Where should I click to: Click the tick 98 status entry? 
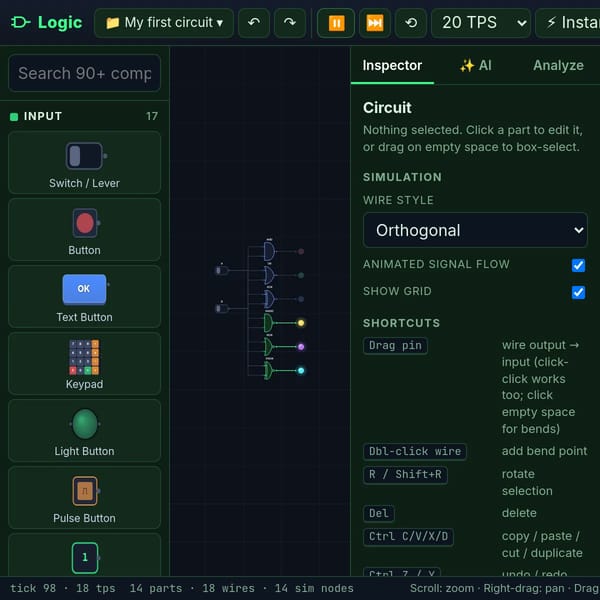[x=33, y=588]
